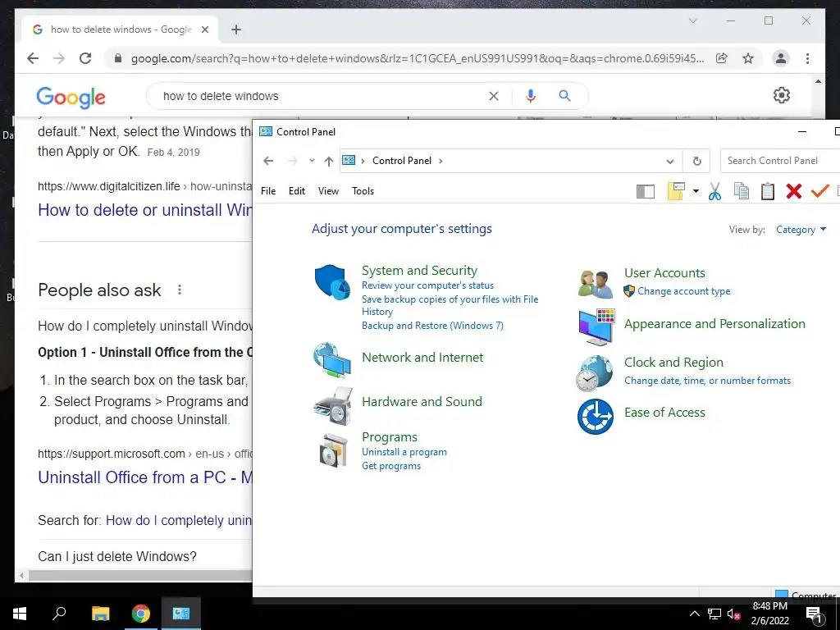840x630 pixels.
Task: Click the Search Control Panel field
Action: (780, 161)
